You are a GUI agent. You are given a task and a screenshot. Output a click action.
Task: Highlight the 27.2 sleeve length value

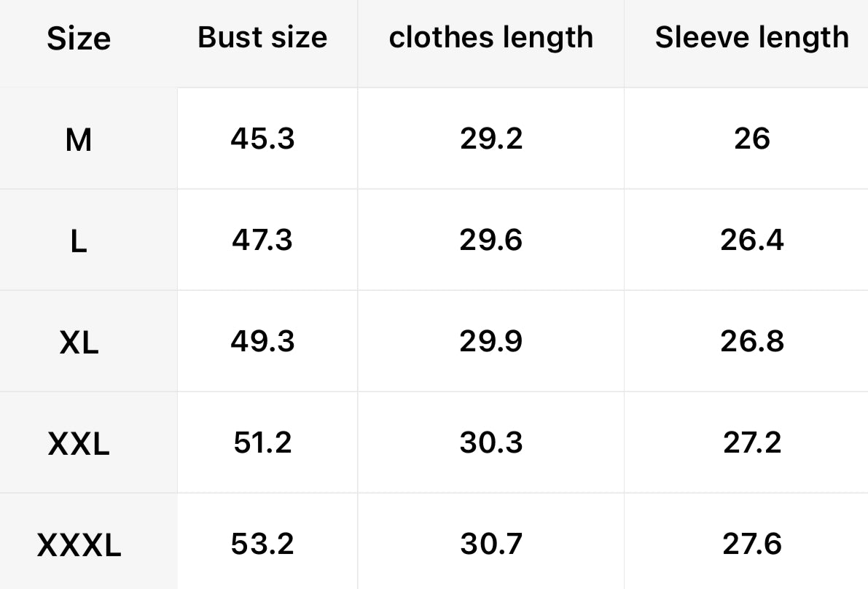click(751, 442)
